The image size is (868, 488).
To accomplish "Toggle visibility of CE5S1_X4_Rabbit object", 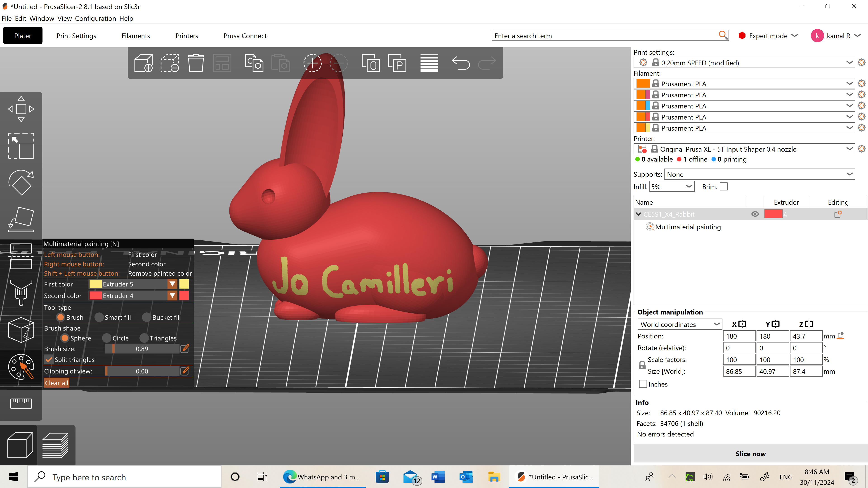I will [755, 214].
